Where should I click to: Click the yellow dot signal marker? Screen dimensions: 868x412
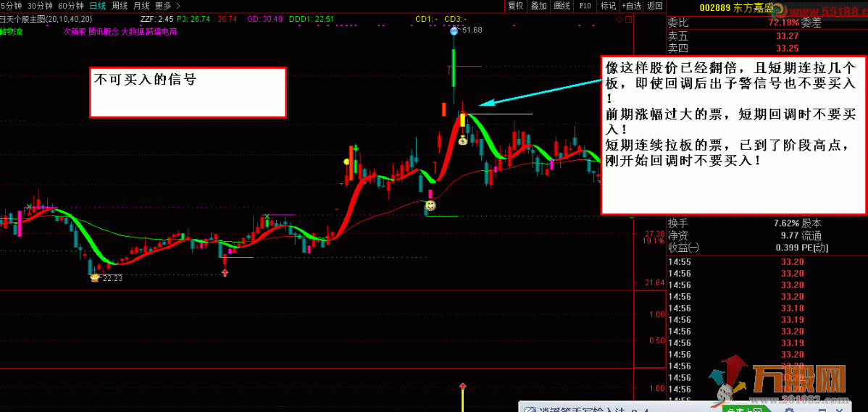pos(346,161)
